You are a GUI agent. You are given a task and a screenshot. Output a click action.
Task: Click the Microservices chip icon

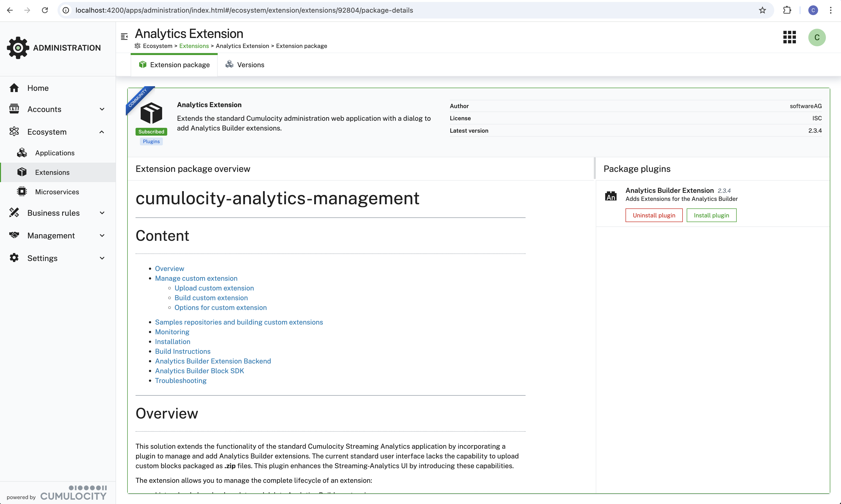pyautogui.click(x=22, y=192)
